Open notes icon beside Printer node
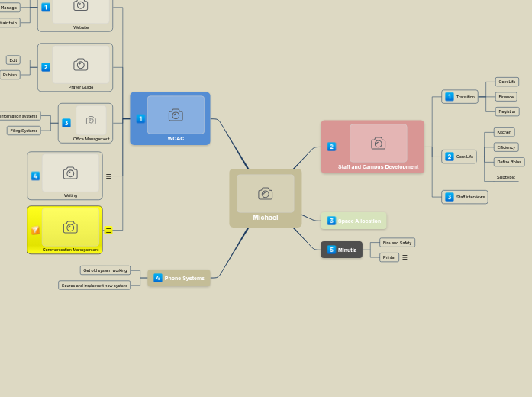Viewport: 532px width, 397px height. (405, 257)
